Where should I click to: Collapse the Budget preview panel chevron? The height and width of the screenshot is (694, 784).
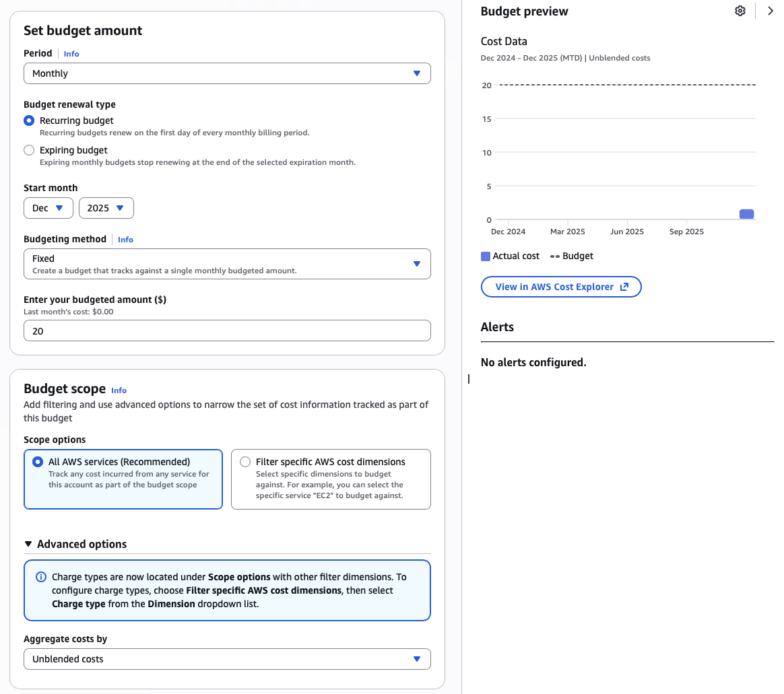click(771, 11)
